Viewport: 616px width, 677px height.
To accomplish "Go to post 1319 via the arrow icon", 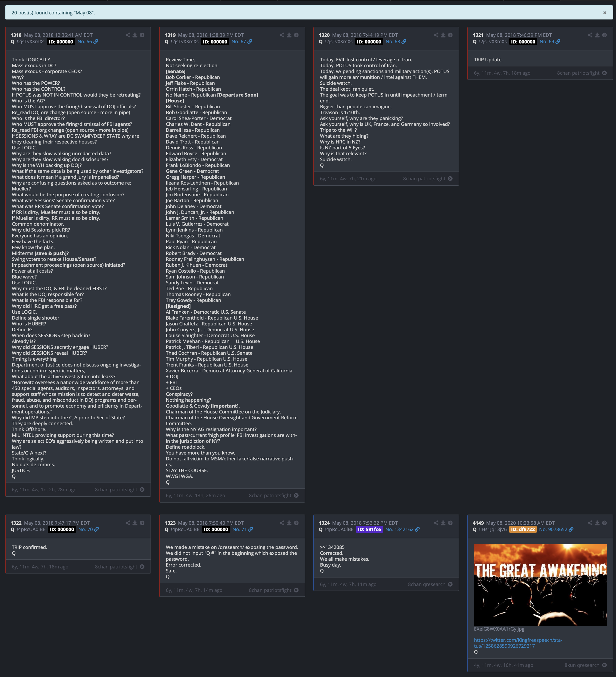I will point(296,35).
